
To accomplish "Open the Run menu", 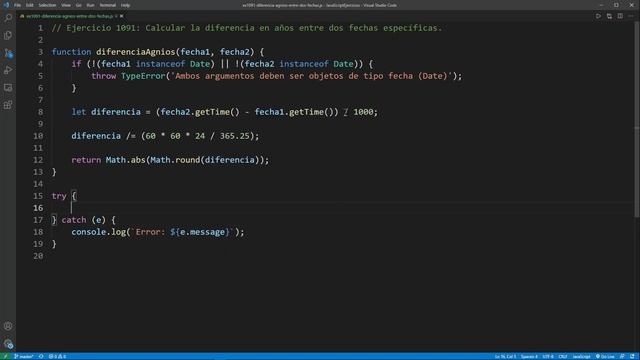I will click(x=91, y=5).
